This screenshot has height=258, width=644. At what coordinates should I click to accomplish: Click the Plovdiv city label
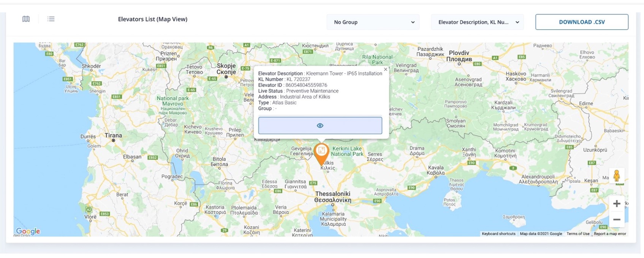pyautogui.click(x=459, y=56)
